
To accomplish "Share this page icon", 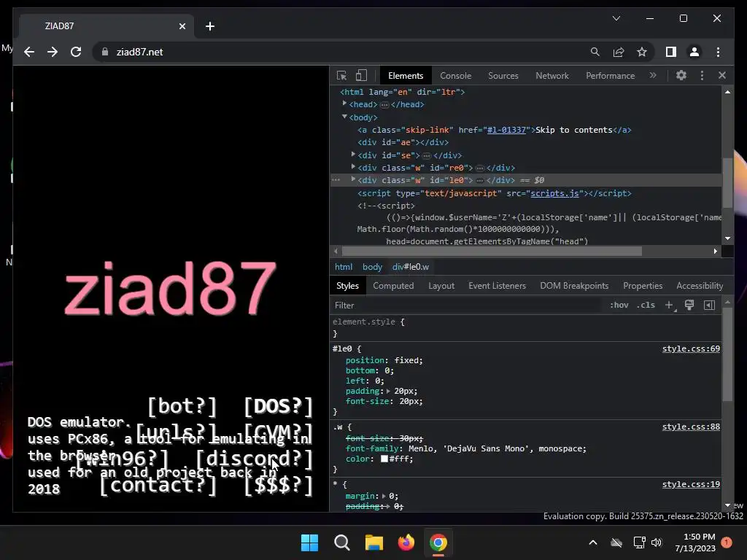I will [619, 52].
